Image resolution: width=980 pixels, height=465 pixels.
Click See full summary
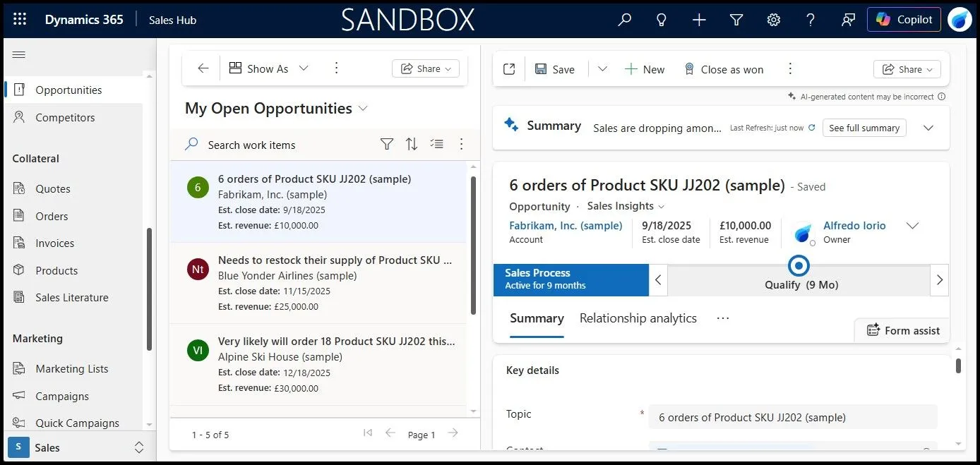point(864,128)
